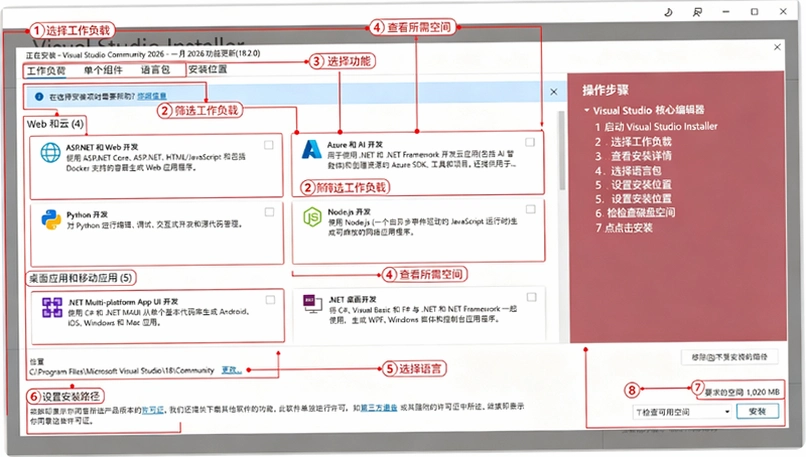Switch to the 单个组件 tab
Viewport: 806px width, 457px height.
coord(103,70)
